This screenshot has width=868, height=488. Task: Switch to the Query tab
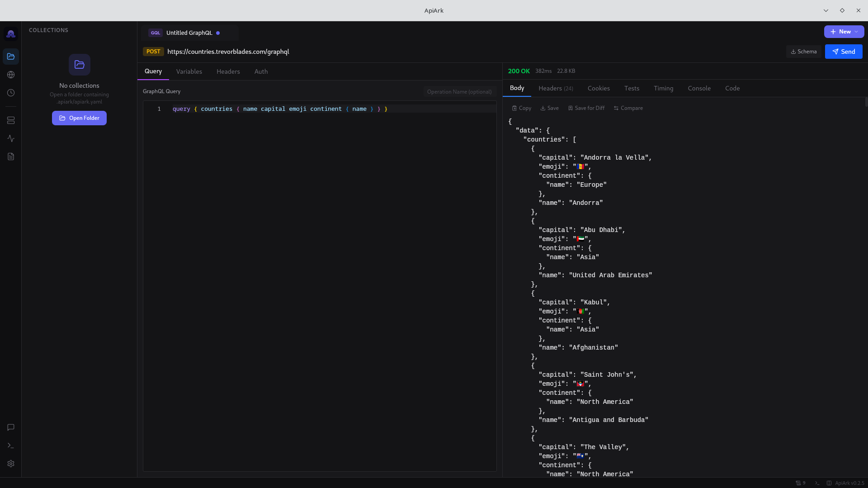[153, 71]
